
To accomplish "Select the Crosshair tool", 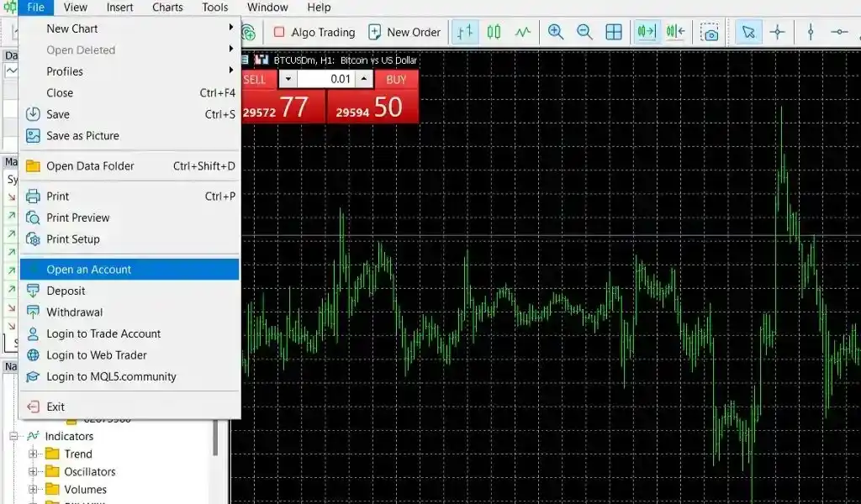I will click(x=778, y=32).
